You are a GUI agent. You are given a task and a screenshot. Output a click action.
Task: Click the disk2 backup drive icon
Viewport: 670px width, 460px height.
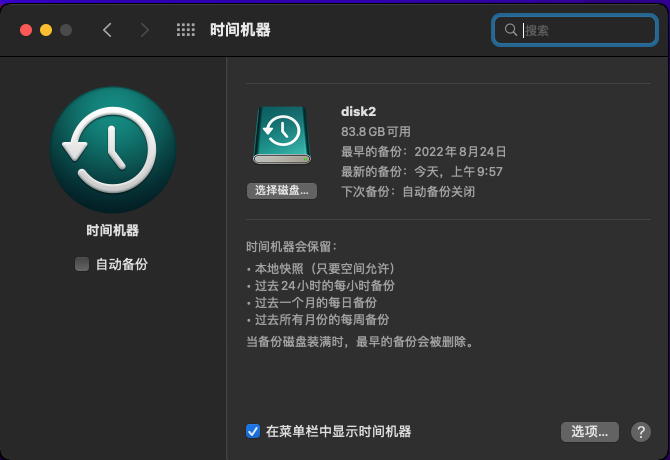pos(282,135)
